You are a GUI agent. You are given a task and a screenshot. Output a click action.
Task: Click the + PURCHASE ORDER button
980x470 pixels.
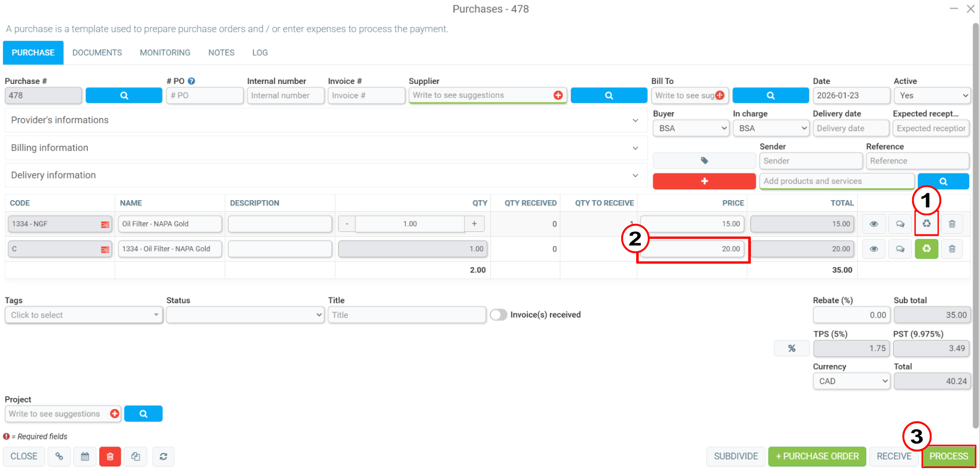pyautogui.click(x=817, y=456)
